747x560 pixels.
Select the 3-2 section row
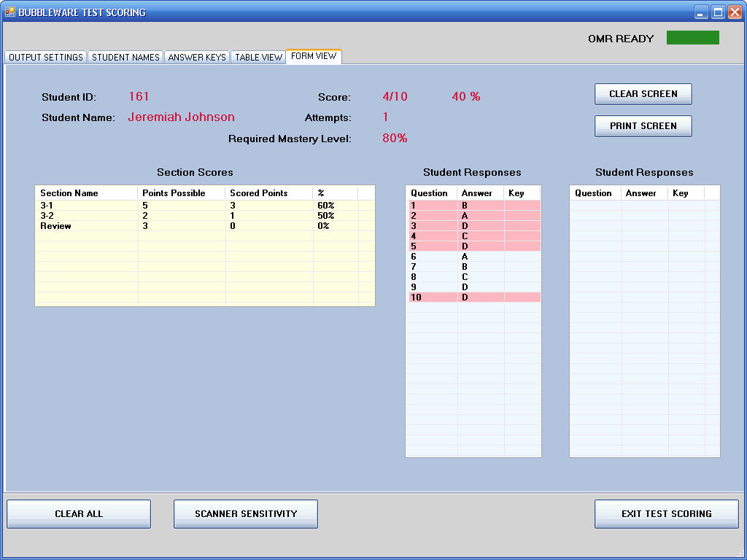click(205, 216)
